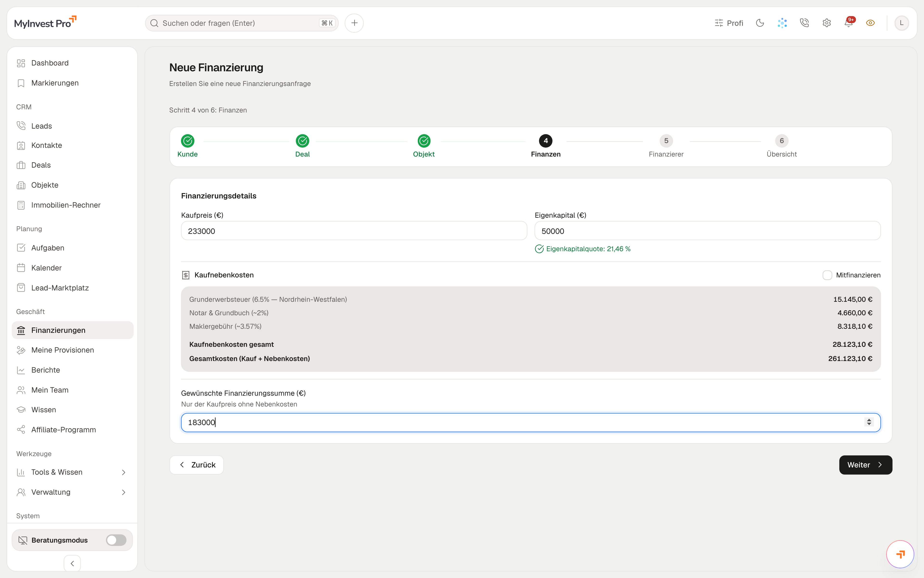Open floating MyInvest help button
Image resolution: width=924 pixels, height=578 pixels.
(900, 554)
